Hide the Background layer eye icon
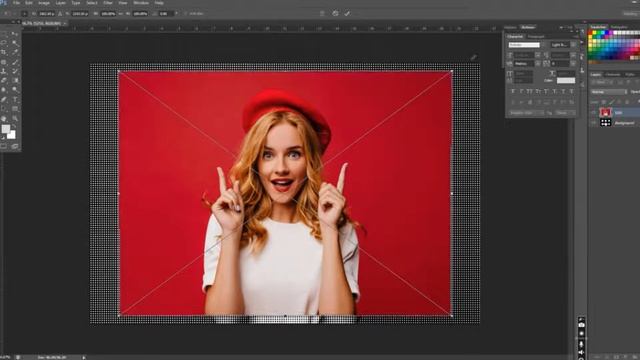 (x=593, y=122)
